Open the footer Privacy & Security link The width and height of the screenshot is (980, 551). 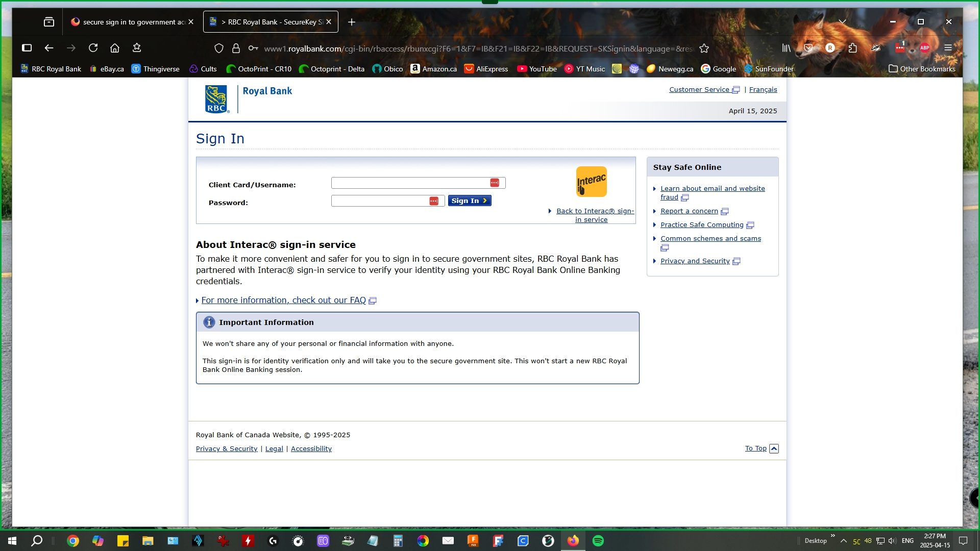[x=227, y=449]
